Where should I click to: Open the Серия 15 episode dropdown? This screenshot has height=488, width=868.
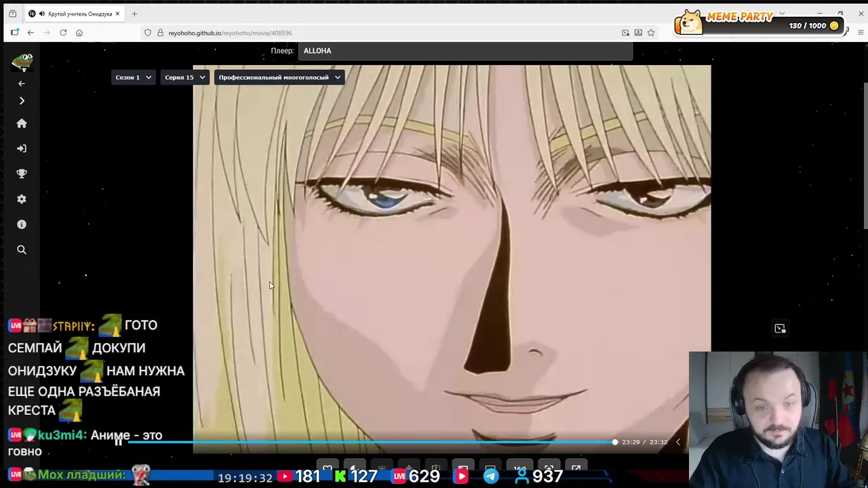[184, 77]
